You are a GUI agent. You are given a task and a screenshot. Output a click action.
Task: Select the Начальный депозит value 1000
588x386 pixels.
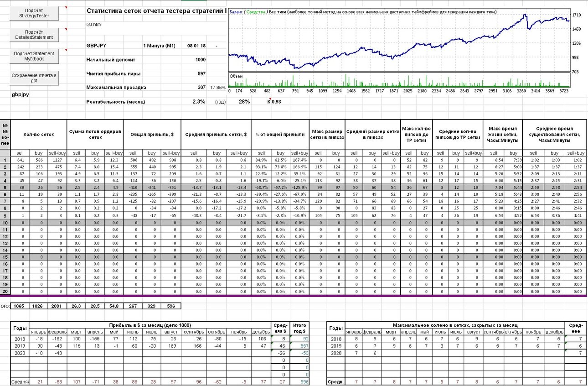pos(201,59)
